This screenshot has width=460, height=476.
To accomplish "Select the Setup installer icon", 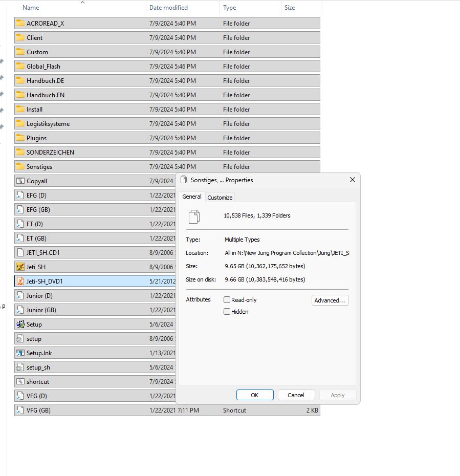I will pos(19,324).
